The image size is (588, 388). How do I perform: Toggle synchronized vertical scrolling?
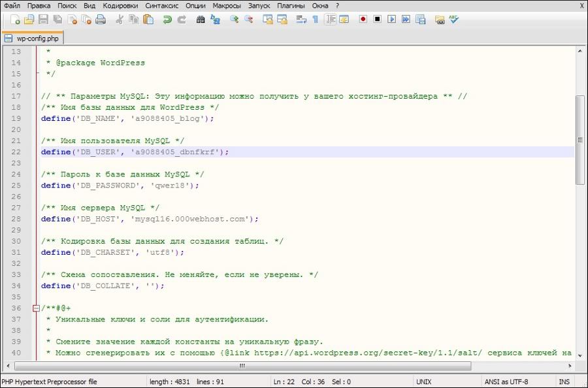coord(268,20)
